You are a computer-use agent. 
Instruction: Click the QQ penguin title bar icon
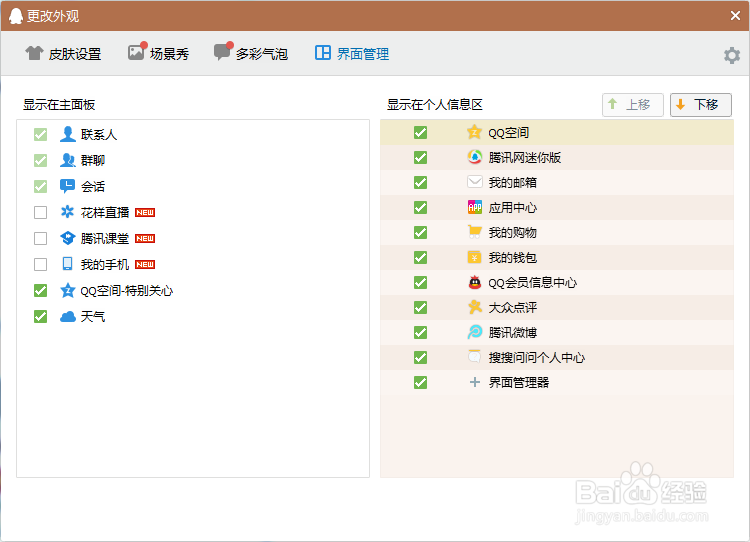[16, 16]
